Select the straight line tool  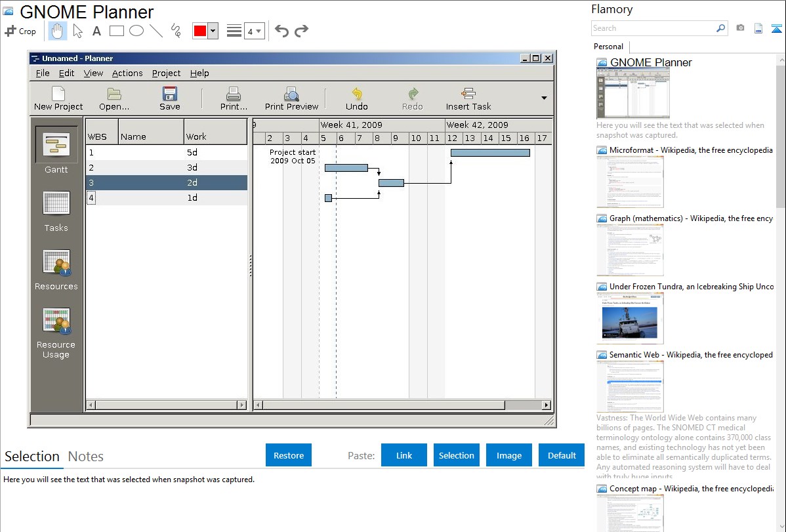click(156, 31)
